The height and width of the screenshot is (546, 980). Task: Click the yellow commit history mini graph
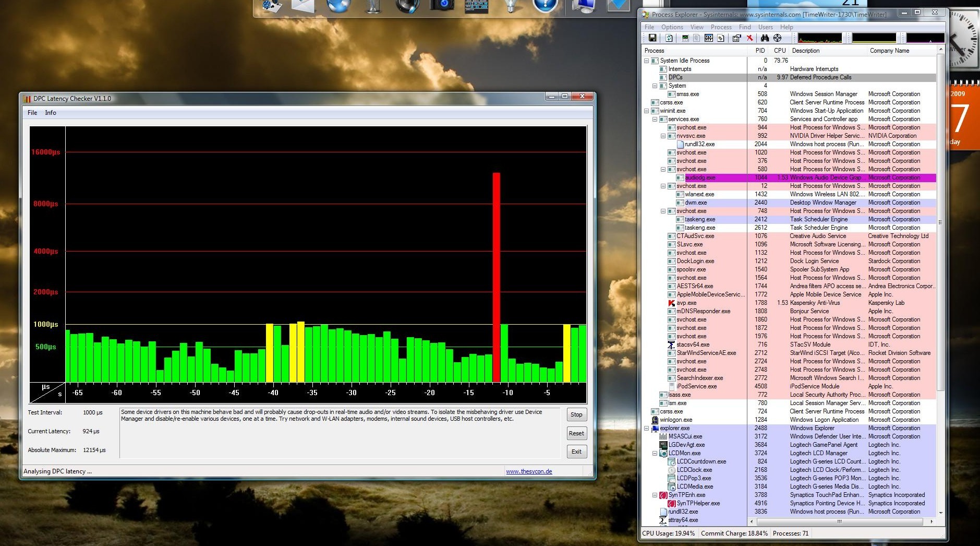[x=874, y=38]
